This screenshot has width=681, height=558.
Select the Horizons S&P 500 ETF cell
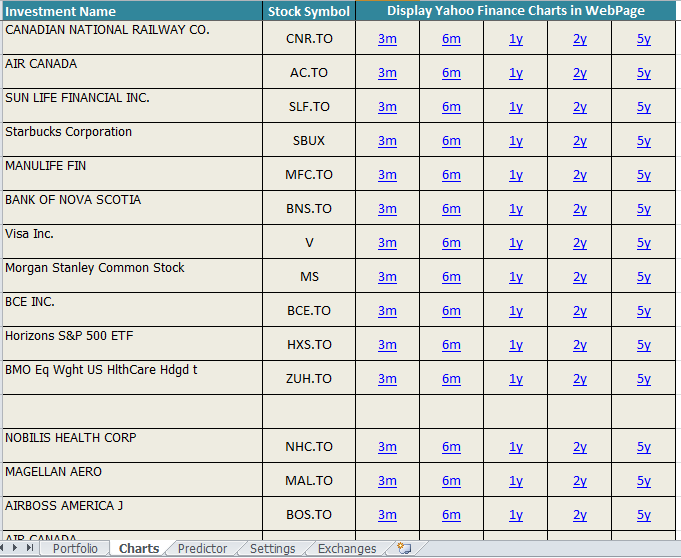point(132,343)
